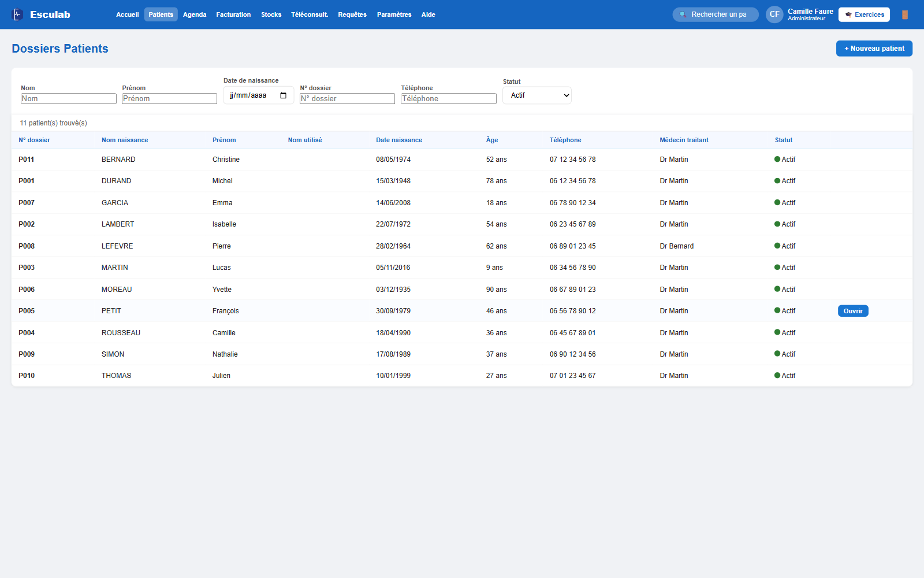Click birth date 28/02/1964
Screen dimensions: 924x578
click(393, 246)
